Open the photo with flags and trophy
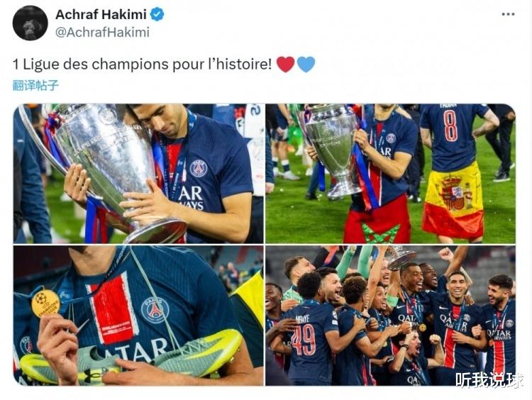The height and width of the screenshot is (400, 532). (x=391, y=173)
